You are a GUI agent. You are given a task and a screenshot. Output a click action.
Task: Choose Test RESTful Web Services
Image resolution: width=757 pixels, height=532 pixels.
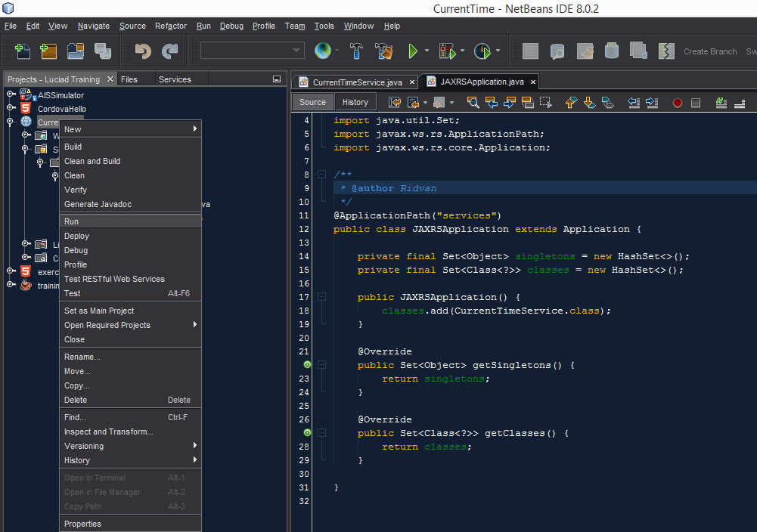click(x=130, y=279)
